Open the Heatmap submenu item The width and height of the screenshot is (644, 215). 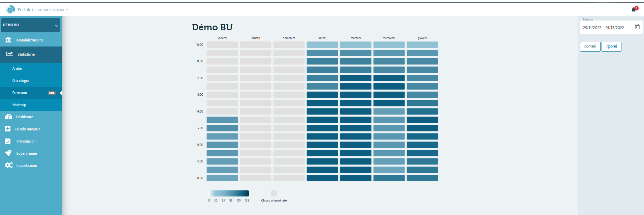31,105
